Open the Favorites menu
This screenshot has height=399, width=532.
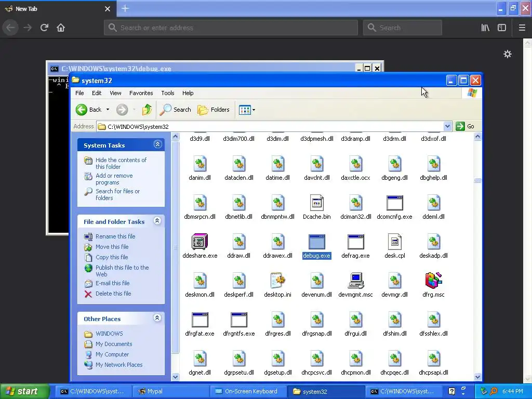coord(141,93)
